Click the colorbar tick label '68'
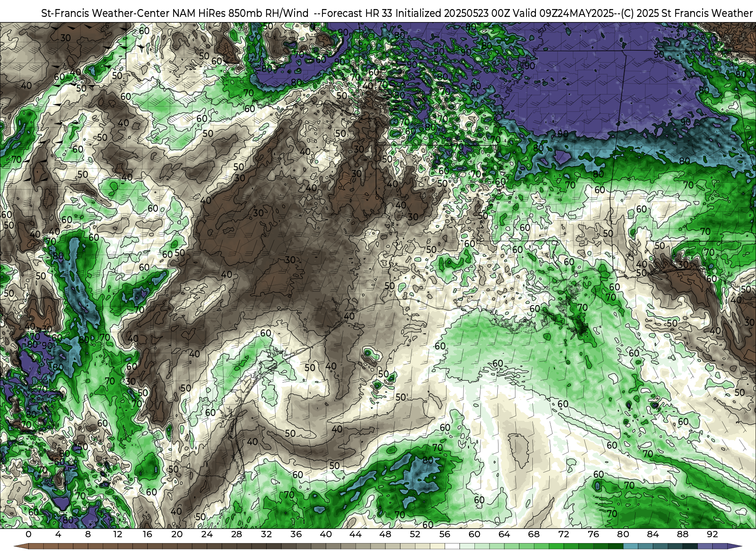 point(534,534)
